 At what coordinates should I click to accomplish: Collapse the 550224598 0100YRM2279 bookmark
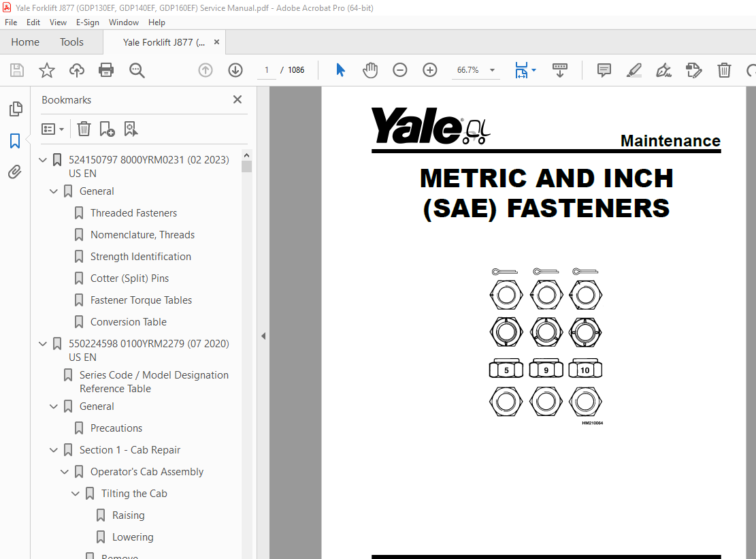[43, 343]
